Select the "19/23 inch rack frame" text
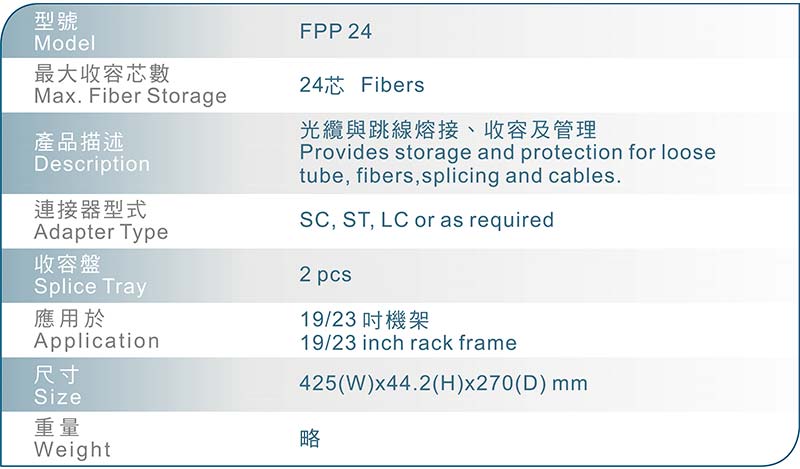 pyautogui.click(x=408, y=343)
